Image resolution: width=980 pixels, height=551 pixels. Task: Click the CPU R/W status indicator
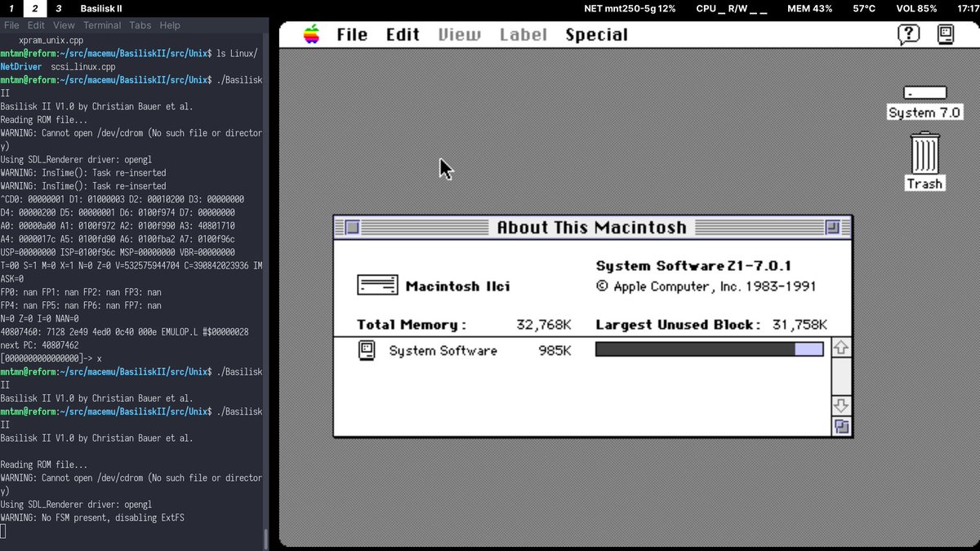tap(732, 8)
